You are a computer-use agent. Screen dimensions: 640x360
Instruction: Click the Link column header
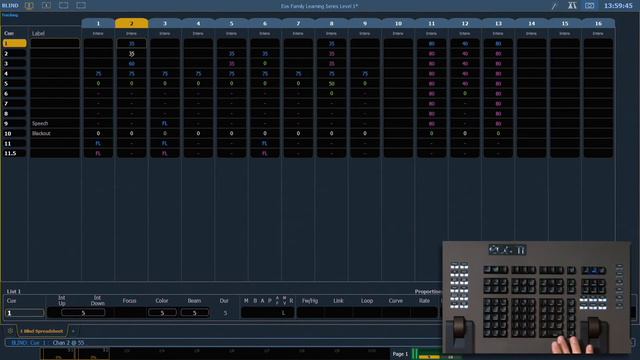pos(338,301)
